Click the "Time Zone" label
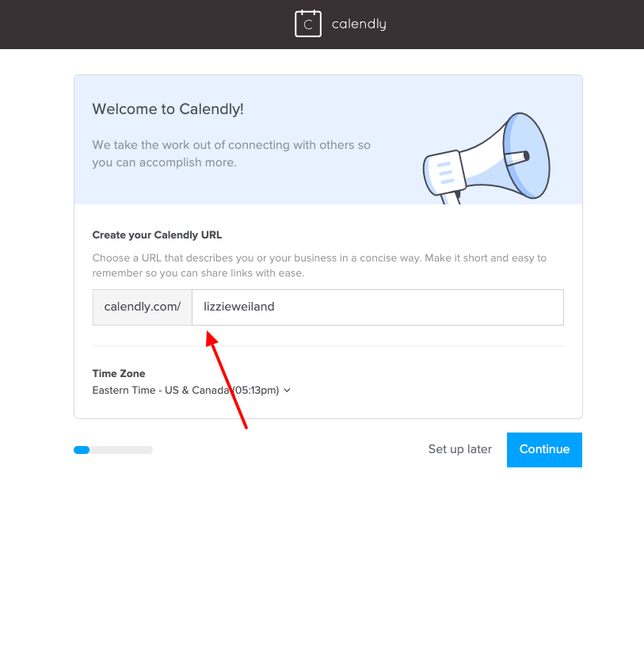 [x=118, y=373]
